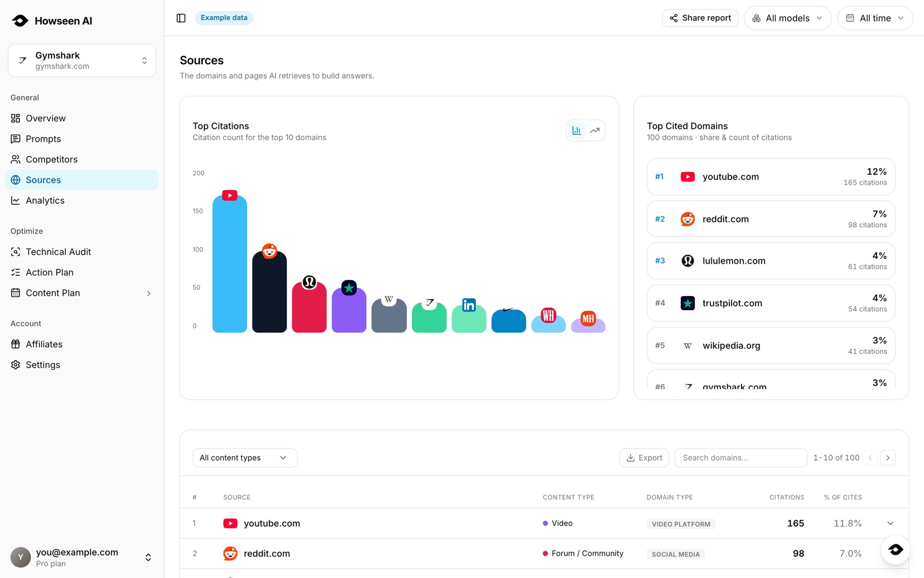Toggle the sidebar collapse icon
Image resolution: width=924 pixels, height=578 pixels.
pos(181,18)
